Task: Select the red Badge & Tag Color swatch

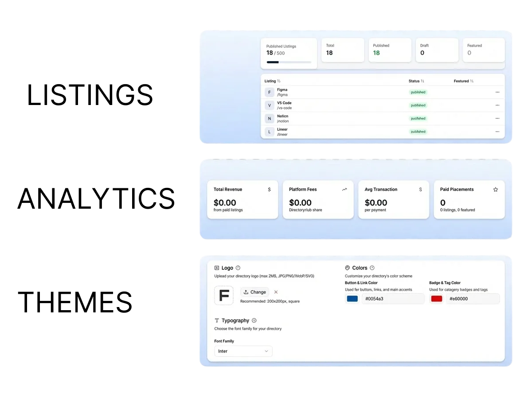Action: pyautogui.click(x=436, y=299)
